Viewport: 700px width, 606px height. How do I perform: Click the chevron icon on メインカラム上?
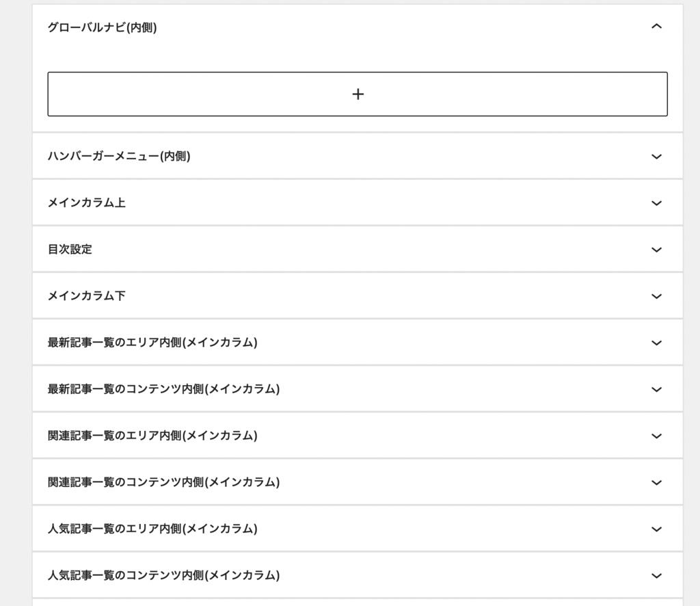point(656,202)
